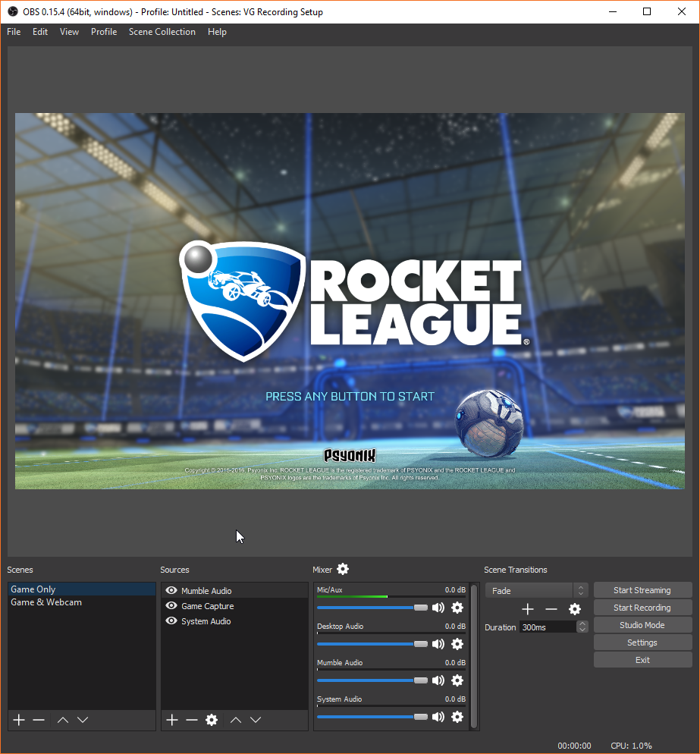
Task: Open Mic/Aux gear settings
Action: (x=457, y=608)
